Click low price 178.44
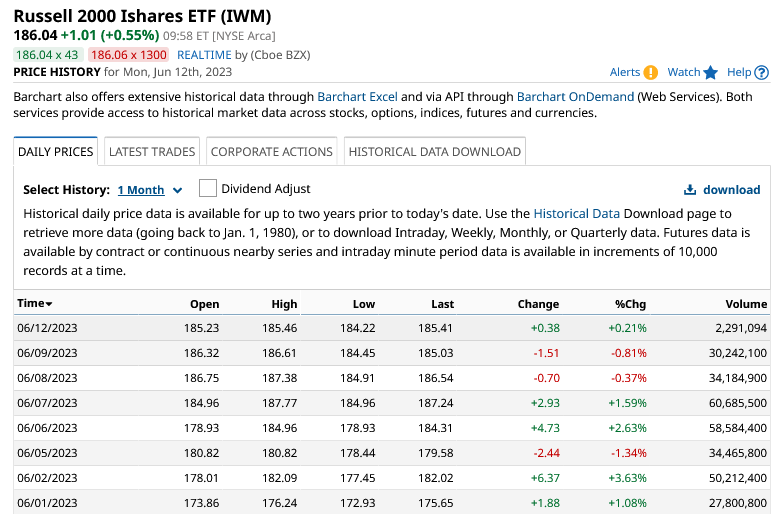The width and height of the screenshot is (777, 514). [358, 453]
